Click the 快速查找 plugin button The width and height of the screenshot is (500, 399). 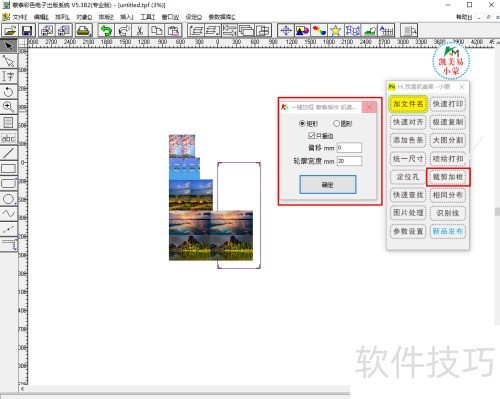pyautogui.click(x=408, y=195)
